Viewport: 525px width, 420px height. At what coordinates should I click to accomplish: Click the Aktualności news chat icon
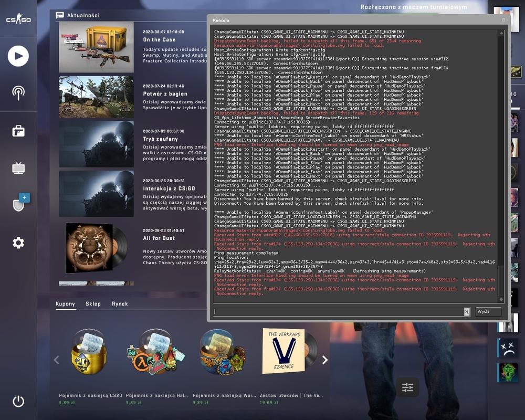coord(60,15)
